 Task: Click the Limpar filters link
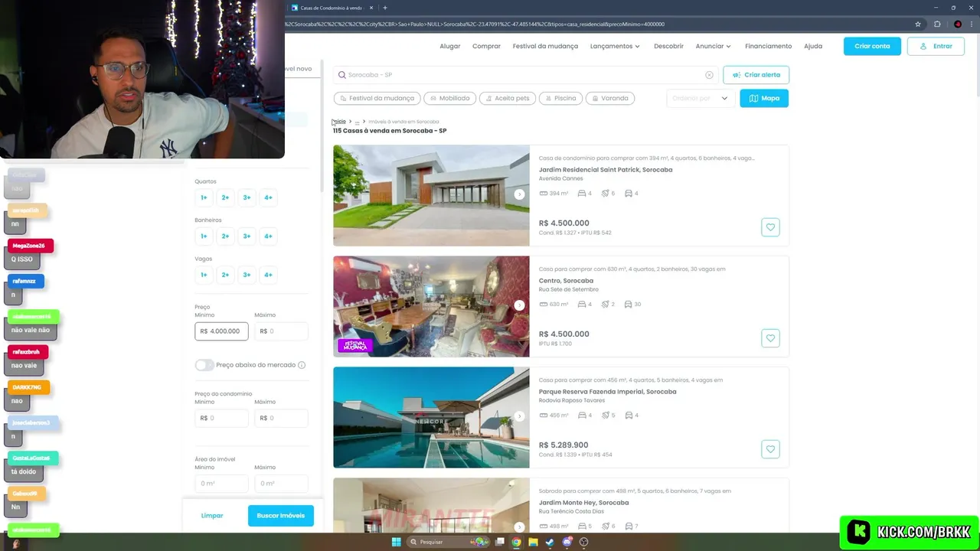point(212,516)
